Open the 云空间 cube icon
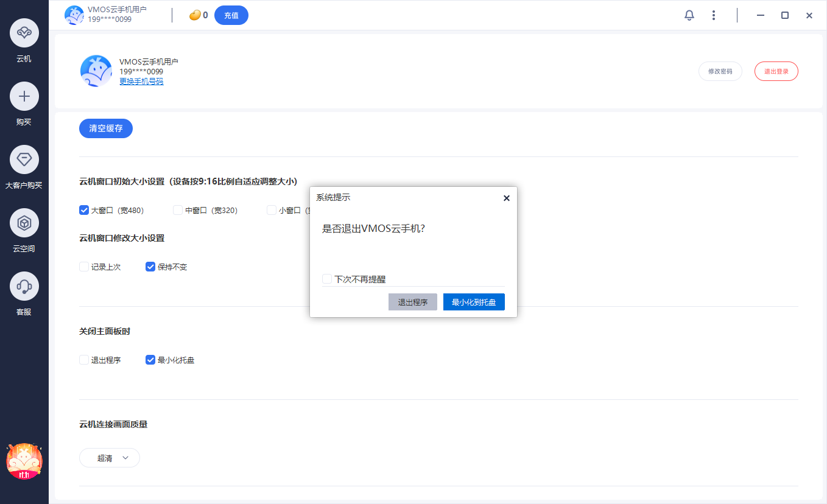827x504 pixels. click(x=24, y=223)
